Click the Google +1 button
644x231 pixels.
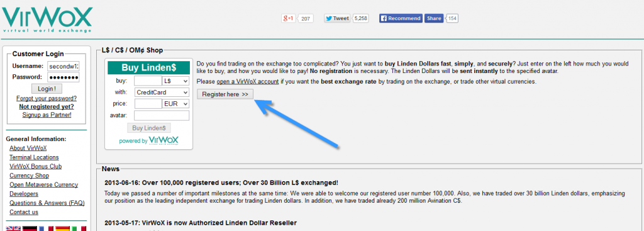288,18
